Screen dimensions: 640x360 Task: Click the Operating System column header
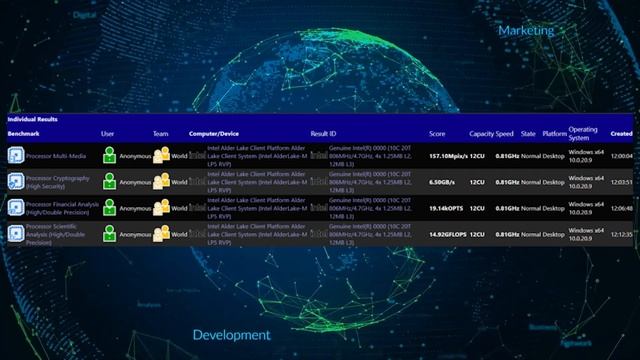583,133
